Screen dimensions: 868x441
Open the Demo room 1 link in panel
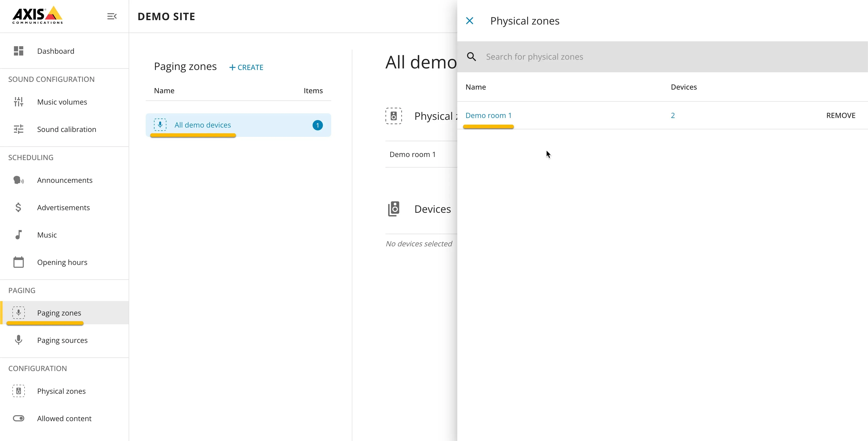(x=488, y=115)
